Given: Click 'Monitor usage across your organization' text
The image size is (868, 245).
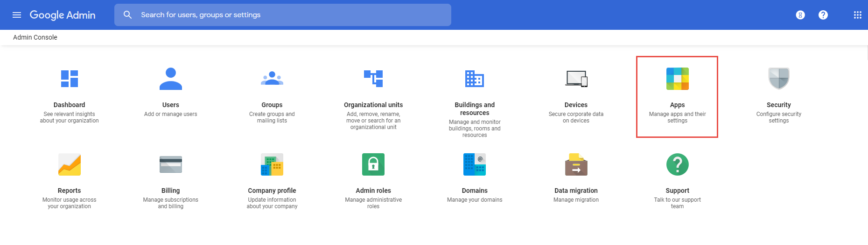Looking at the screenshot, I should point(70,203).
